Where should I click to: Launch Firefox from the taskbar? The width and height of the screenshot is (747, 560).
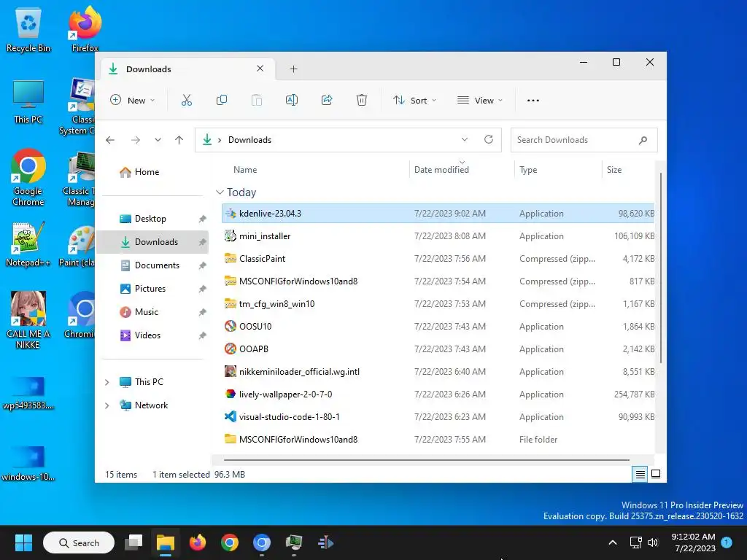pyautogui.click(x=197, y=542)
